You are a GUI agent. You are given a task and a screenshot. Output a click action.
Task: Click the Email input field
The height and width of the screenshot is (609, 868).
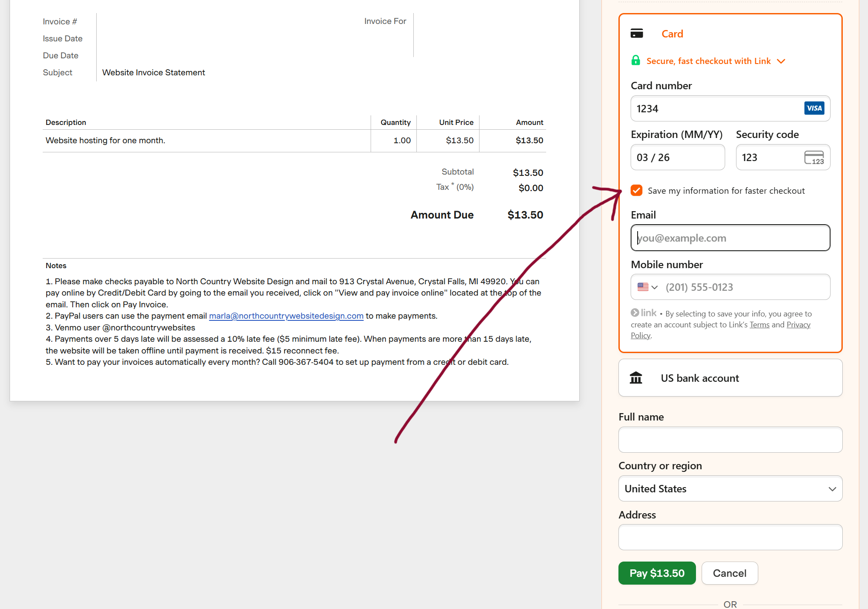pos(730,238)
